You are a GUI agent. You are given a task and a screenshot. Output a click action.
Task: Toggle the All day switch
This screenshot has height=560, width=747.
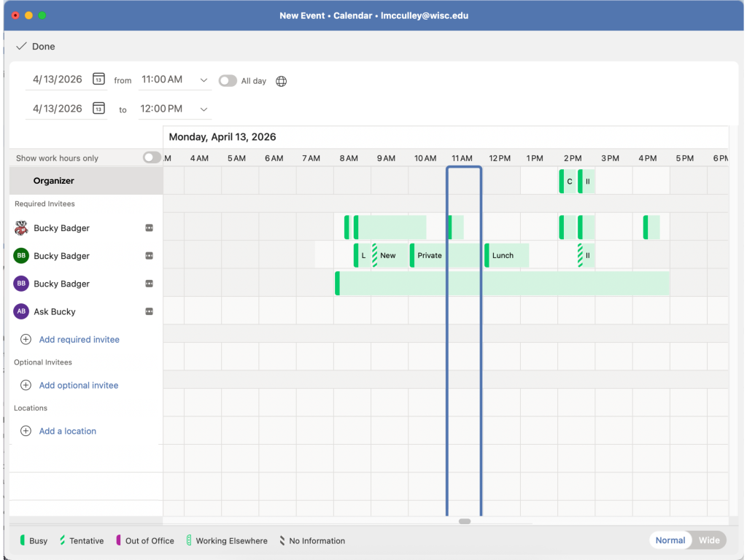[x=228, y=81]
